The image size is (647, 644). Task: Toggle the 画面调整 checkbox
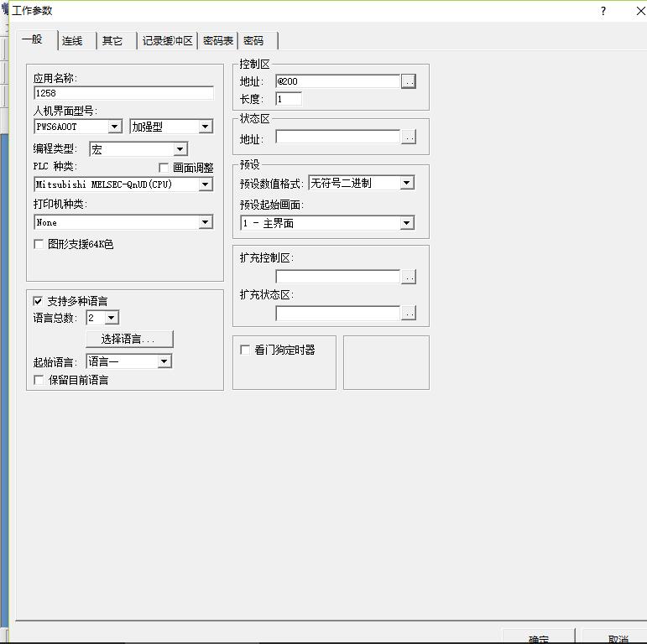coord(164,168)
